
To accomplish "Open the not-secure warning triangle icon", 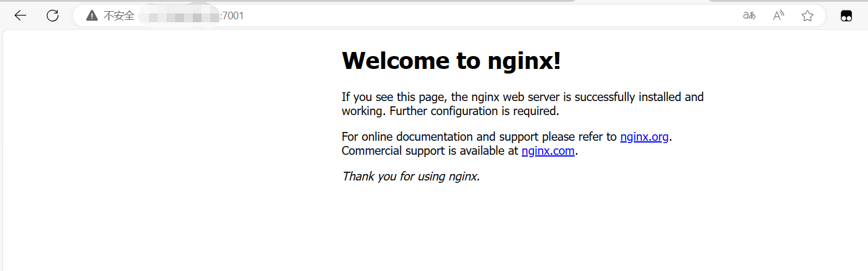I will [x=92, y=16].
